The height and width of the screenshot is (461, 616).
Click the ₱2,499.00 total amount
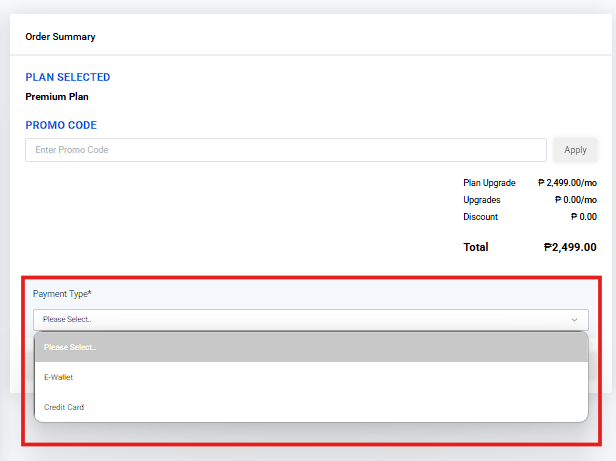[x=570, y=247]
